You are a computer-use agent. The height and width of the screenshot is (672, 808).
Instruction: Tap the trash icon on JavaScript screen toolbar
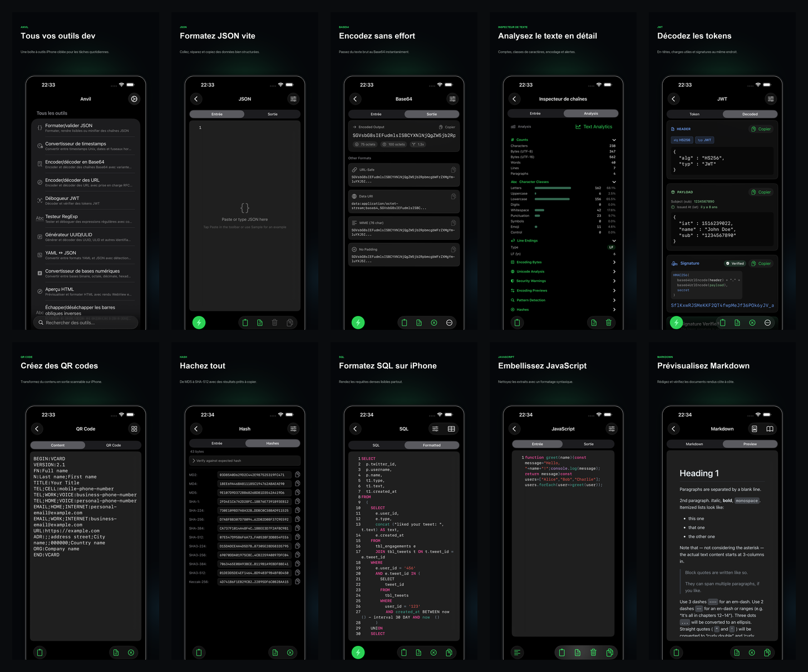pos(593,653)
